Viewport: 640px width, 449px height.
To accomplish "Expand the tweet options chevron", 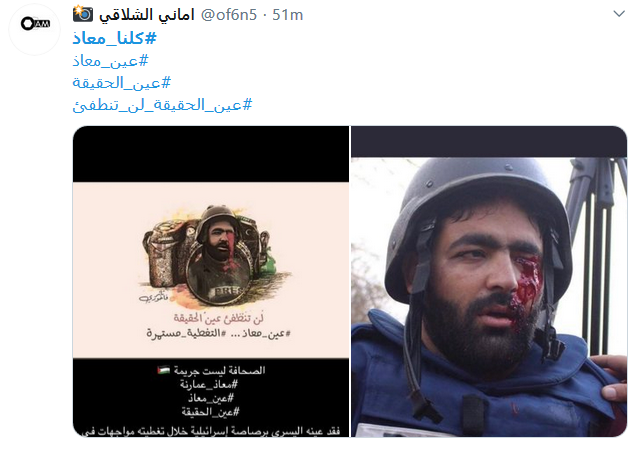I will (619, 14).
